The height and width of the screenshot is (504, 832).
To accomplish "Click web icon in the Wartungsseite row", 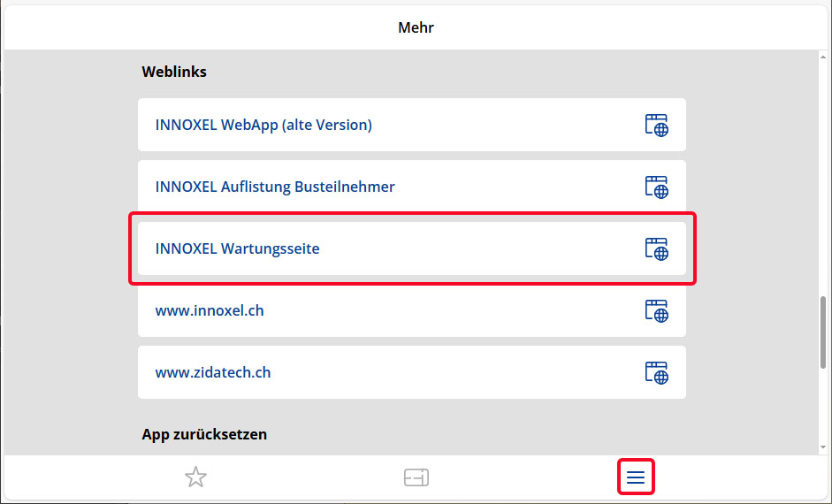I will (656, 248).
